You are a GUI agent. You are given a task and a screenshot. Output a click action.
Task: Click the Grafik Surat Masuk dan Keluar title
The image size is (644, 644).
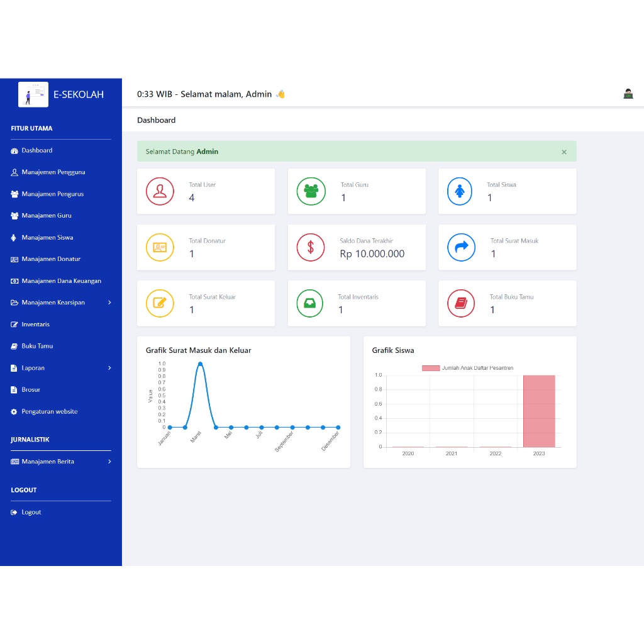coord(198,351)
